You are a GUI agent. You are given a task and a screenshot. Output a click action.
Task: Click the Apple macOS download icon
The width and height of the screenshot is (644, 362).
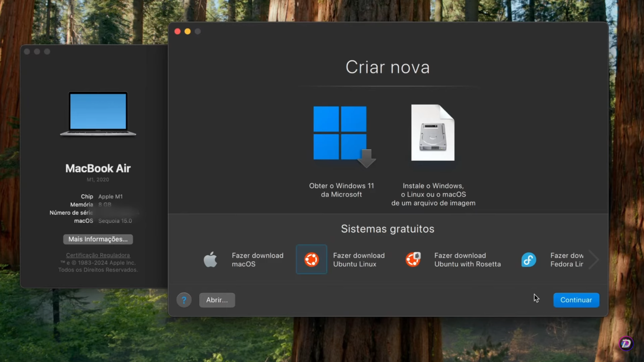(x=210, y=260)
